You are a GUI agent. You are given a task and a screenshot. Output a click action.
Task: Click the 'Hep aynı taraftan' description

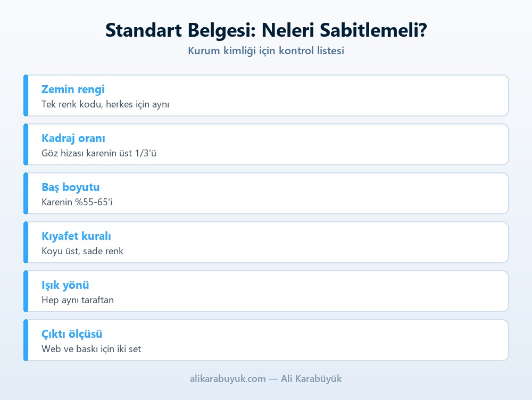click(x=77, y=300)
